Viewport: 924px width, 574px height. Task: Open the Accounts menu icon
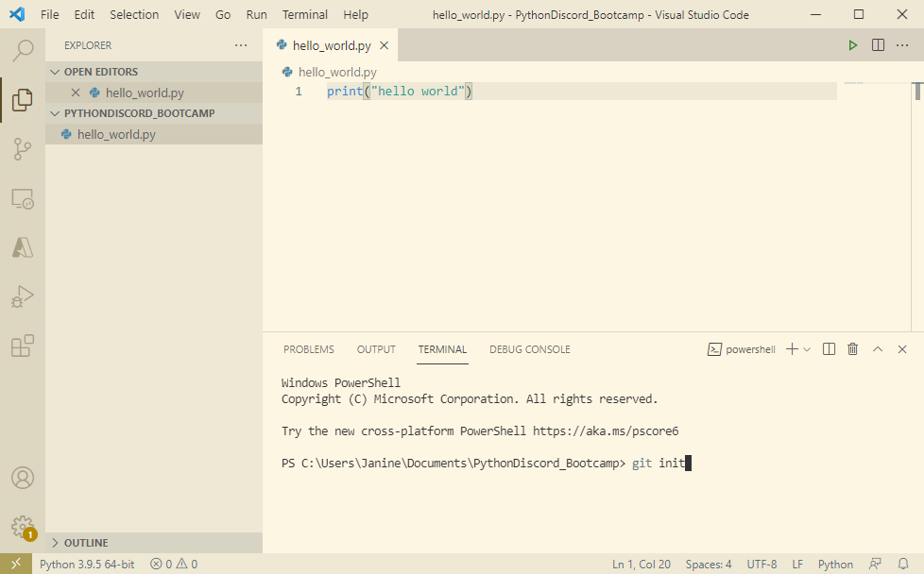[x=23, y=478]
